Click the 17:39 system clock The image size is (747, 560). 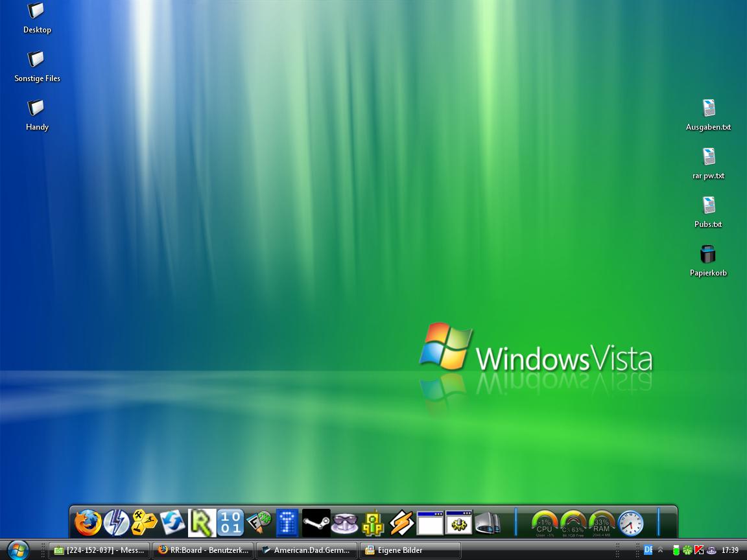[x=730, y=550]
